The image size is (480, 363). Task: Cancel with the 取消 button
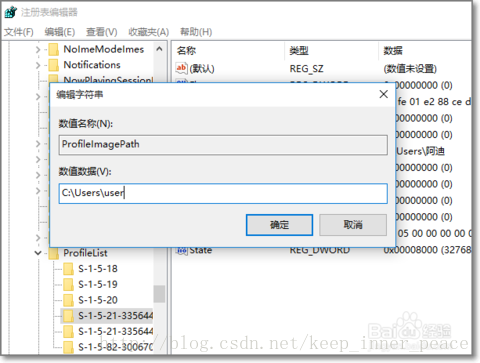coord(353,225)
